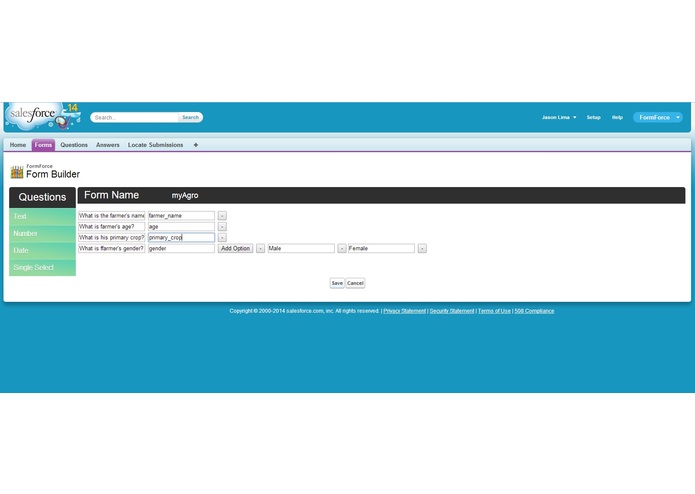Cancel form editing
Image resolution: width=695 pixels, height=494 pixels.
355,283
